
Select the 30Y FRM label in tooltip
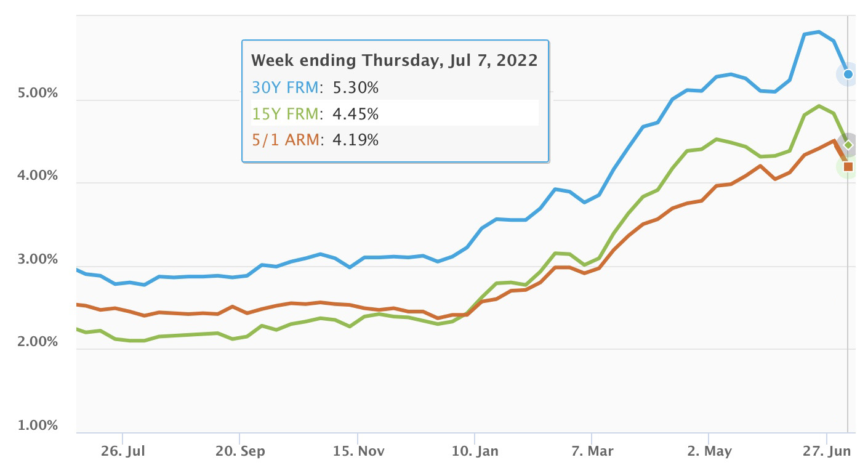(x=285, y=88)
